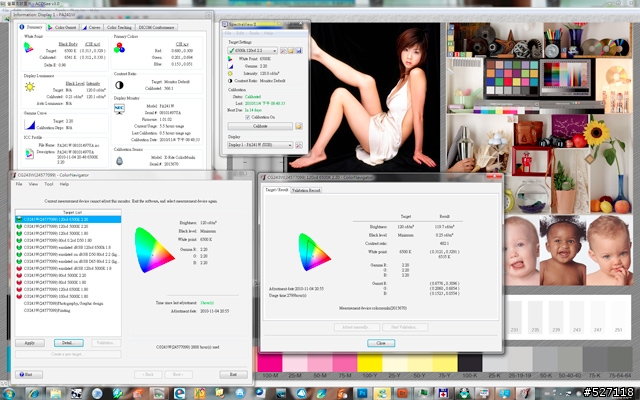This screenshot has width=640, height=400.
Task: Select target 120cd 5000K 1.80 in list
Action: point(68,233)
